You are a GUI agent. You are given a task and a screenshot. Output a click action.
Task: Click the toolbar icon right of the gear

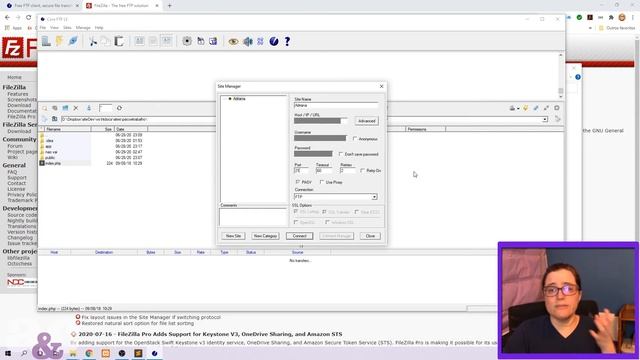[200, 41]
